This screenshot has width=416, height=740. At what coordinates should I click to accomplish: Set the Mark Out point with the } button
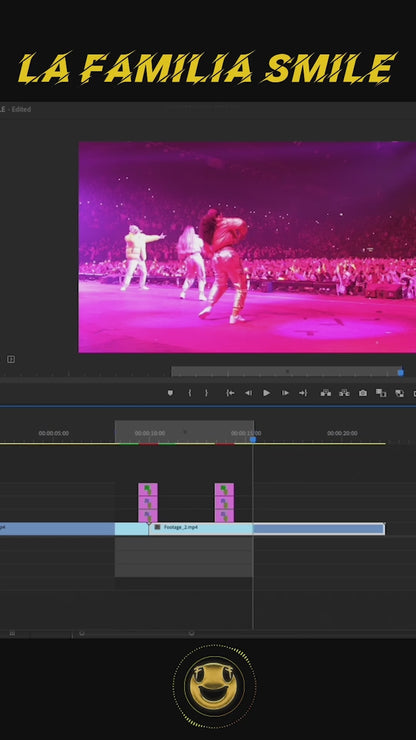[x=206, y=393]
